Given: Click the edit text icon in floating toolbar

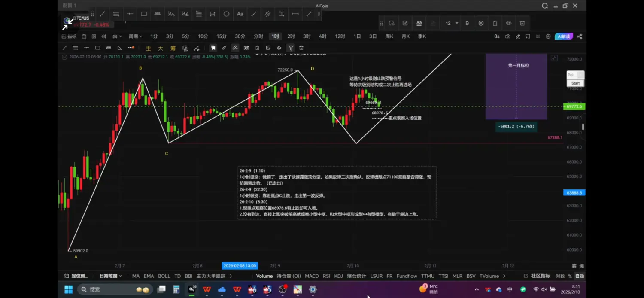Looking at the screenshot, I should pos(405,23).
